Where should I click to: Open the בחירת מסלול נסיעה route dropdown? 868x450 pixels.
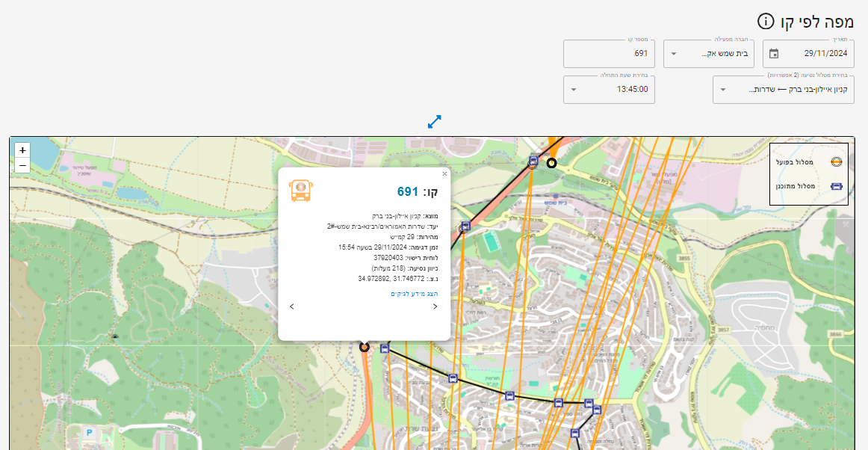point(784,89)
